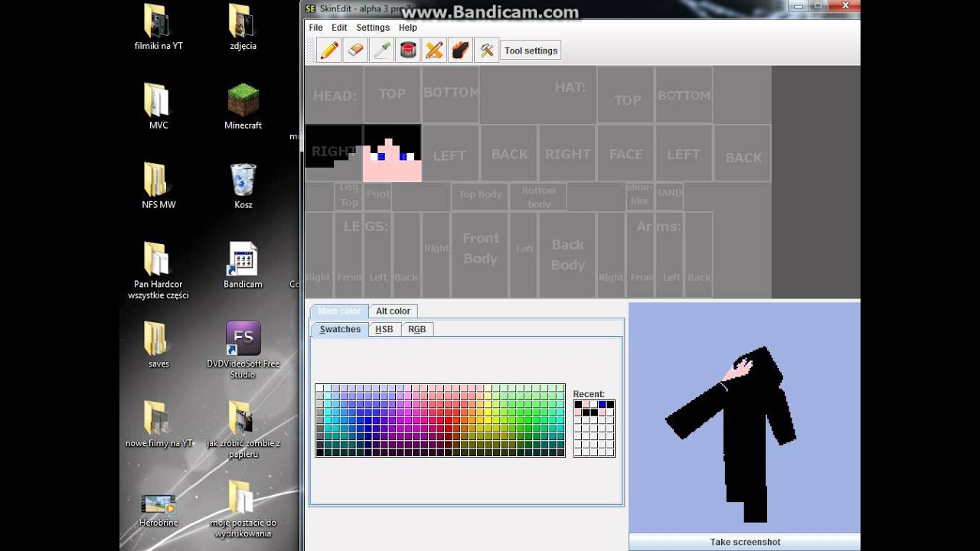
Task: Select jak zrobić zombie z papieru folder
Action: coord(243,430)
